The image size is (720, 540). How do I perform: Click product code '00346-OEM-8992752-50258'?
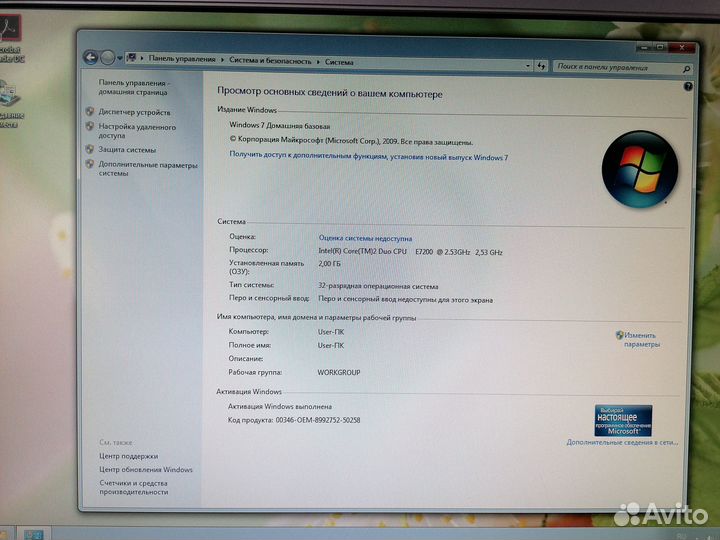pos(318,420)
